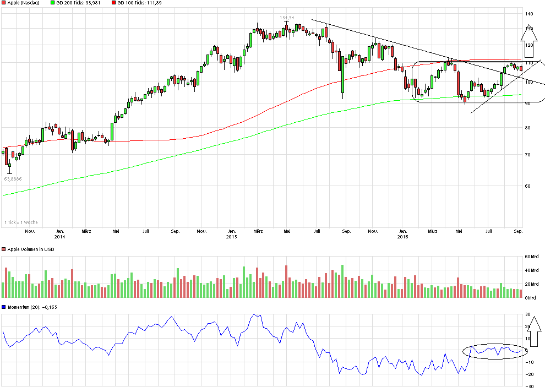Image resolution: width=545 pixels, height=392 pixels.
Task: Click the blue Momentum legend swatch
Action: click(3, 307)
